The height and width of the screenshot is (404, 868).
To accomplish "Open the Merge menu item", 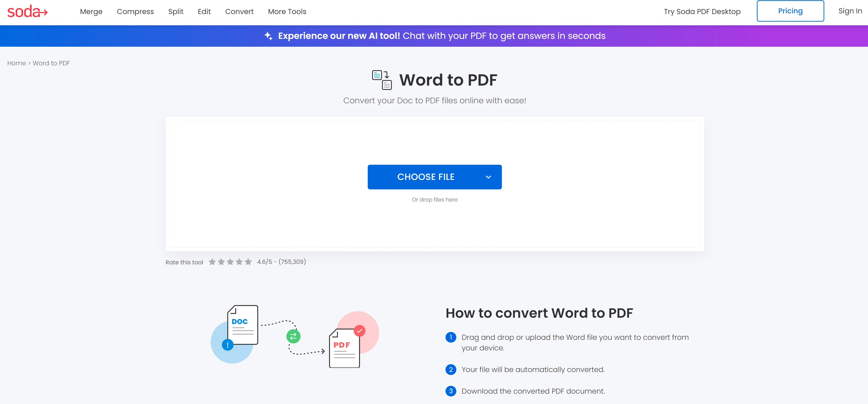I will [x=91, y=12].
